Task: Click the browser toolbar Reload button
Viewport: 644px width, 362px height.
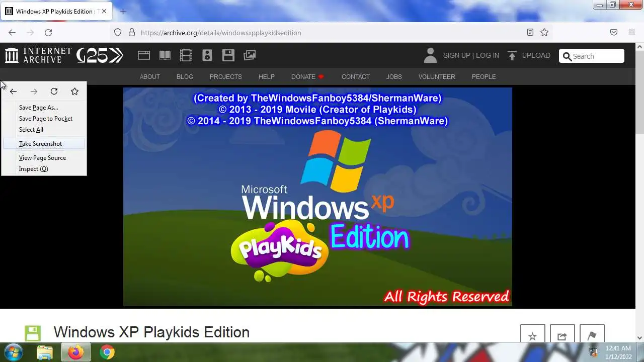Action: 48,32
